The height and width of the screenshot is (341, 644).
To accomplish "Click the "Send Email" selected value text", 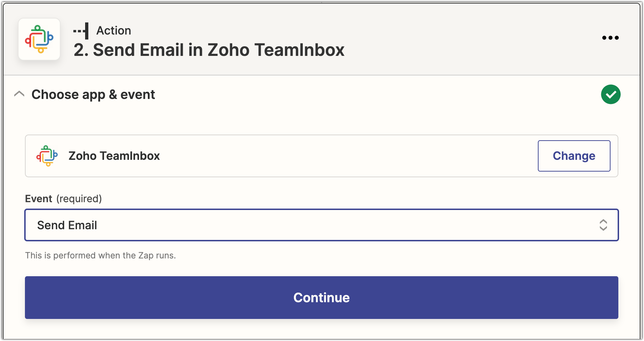I will pyautogui.click(x=67, y=225).
